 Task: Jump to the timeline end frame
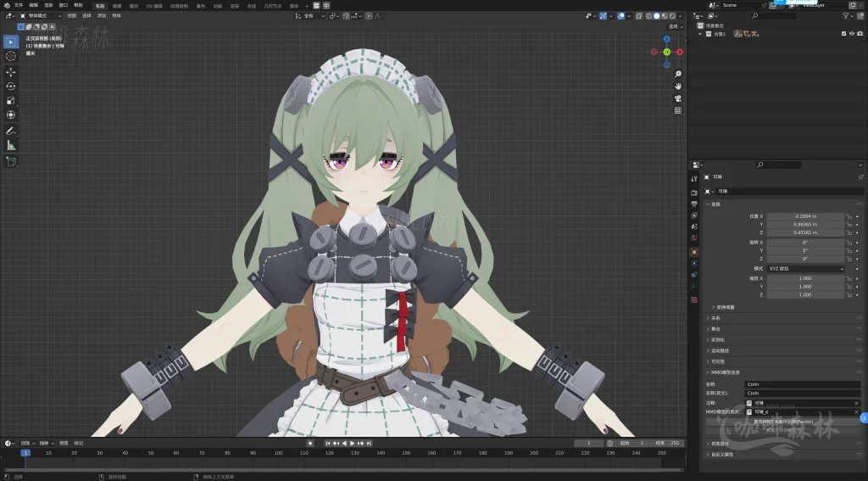coord(370,444)
